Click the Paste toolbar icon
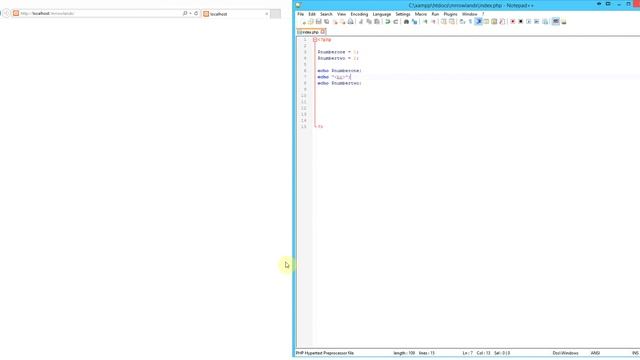This screenshot has height=360, width=640. (376, 22)
